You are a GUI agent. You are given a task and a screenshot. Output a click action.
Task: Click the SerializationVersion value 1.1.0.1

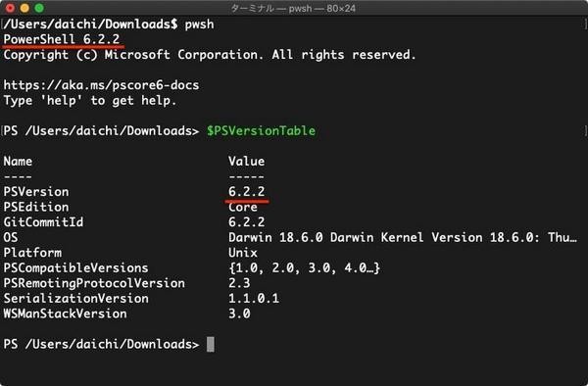pos(254,298)
